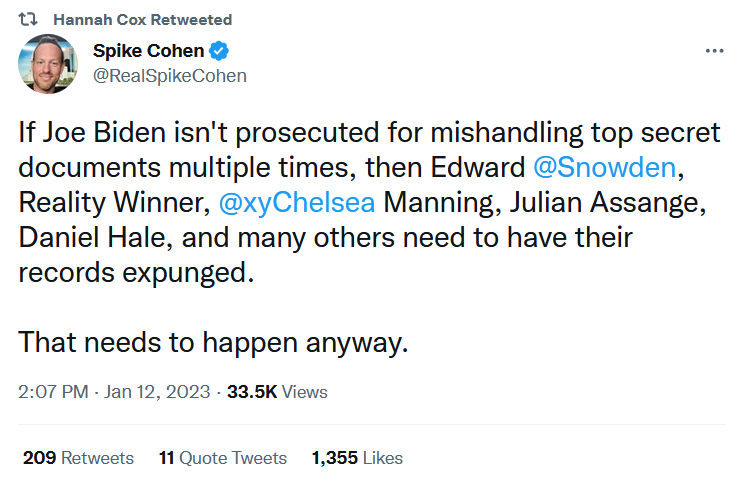Click the retweet arrows icon above the tweet
This screenshot has width=732, height=480.
click(x=28, y=19)
